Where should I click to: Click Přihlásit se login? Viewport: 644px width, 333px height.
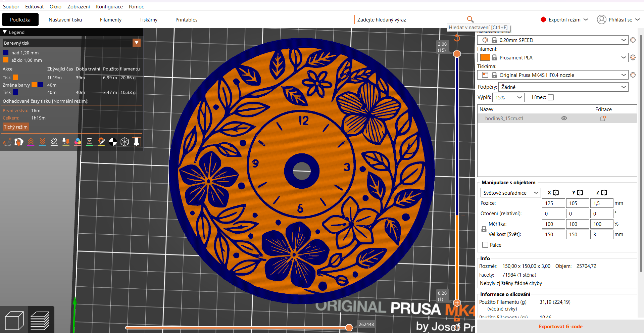point(618,19)
